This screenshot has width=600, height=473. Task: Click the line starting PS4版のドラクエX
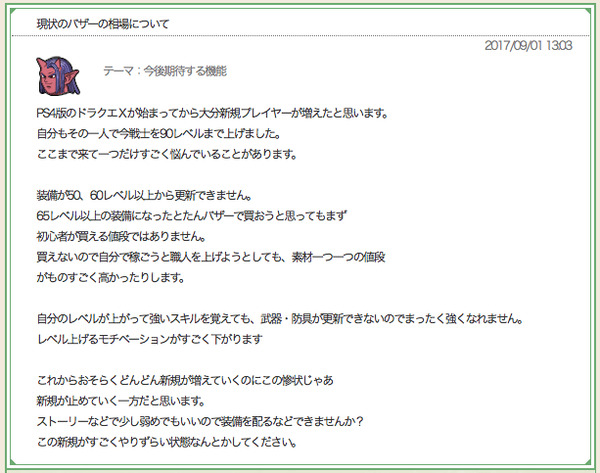212,113
